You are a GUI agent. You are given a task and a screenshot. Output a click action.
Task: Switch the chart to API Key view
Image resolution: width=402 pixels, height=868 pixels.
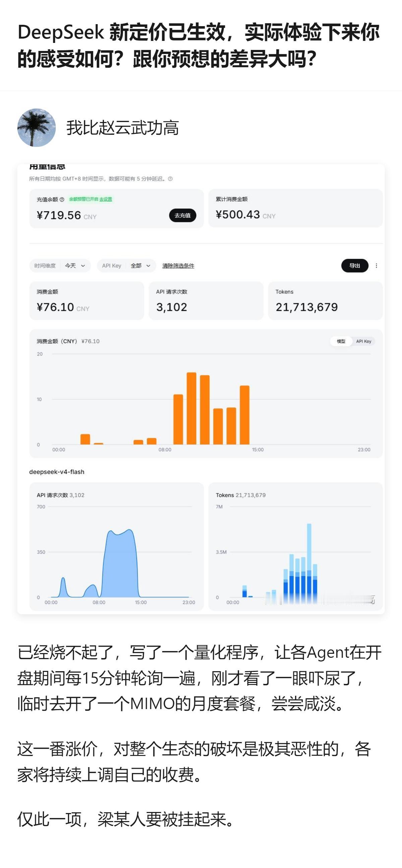(x=363, y=341)
